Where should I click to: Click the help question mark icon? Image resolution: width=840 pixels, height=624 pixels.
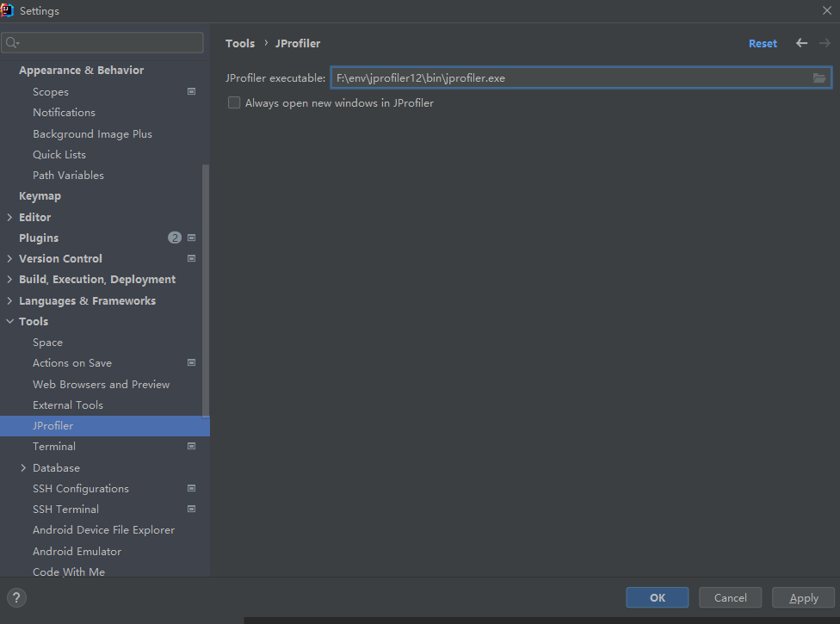(16, 598)
